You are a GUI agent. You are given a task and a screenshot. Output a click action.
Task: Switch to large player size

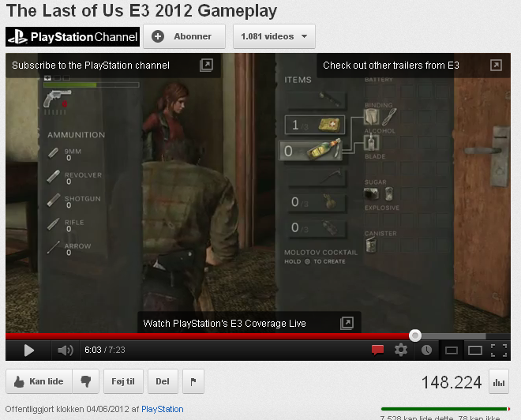474,351
